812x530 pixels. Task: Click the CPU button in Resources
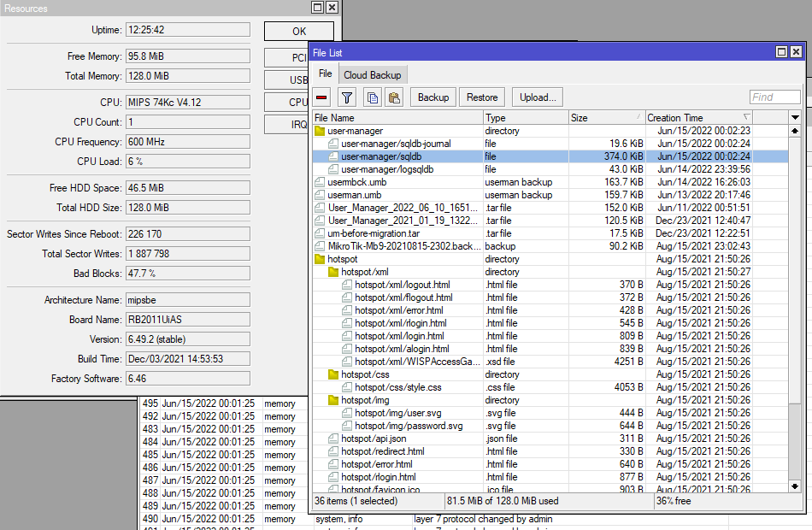pos(287,102)
